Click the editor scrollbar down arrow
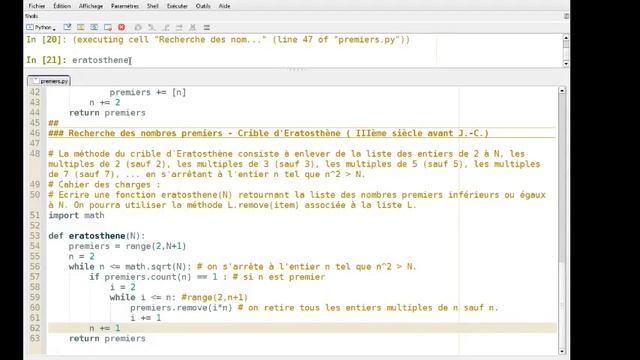Screen dimensions: 640x360 click(562, 351)
